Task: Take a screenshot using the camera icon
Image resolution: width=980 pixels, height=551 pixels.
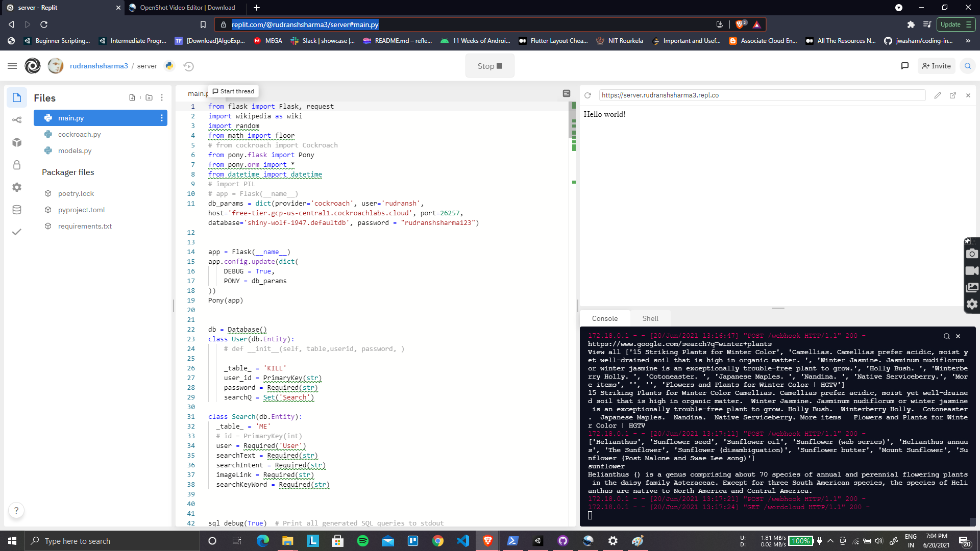Action: click(972, 254)
